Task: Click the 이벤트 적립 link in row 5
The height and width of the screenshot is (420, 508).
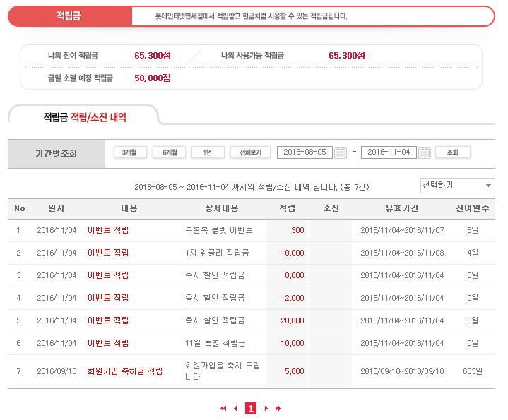Action: click(x=108, y=320)
